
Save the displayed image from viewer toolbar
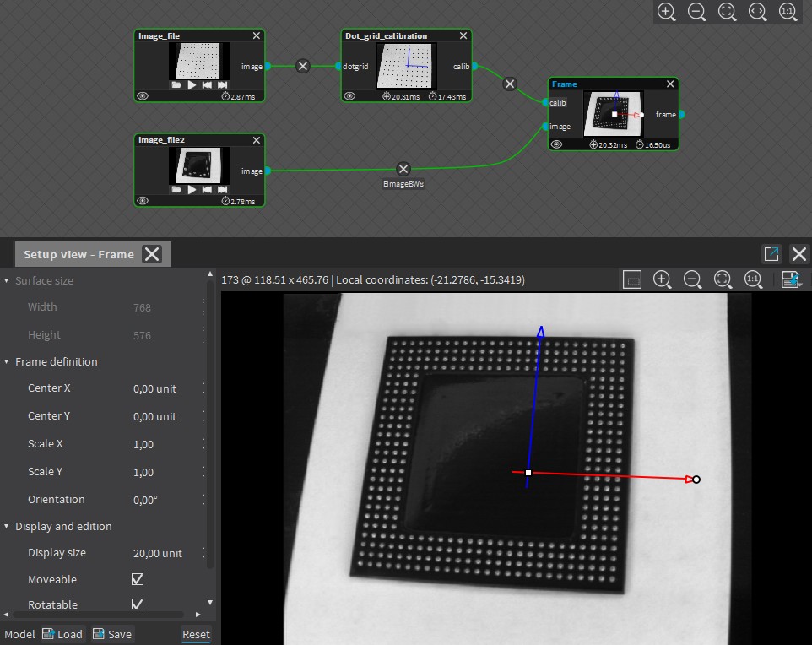[791, 279]
